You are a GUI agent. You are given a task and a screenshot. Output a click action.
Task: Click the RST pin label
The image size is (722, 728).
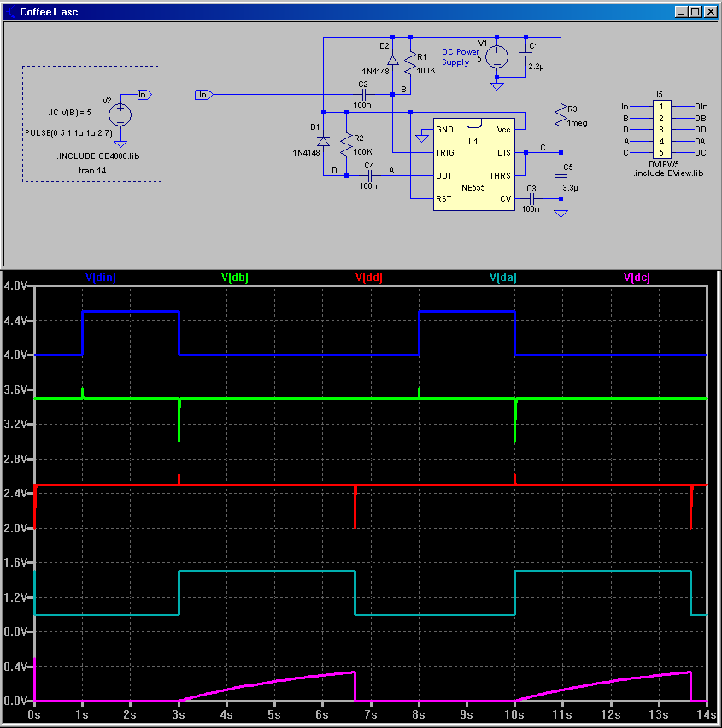pyautogui.click(x=443, y=199)
